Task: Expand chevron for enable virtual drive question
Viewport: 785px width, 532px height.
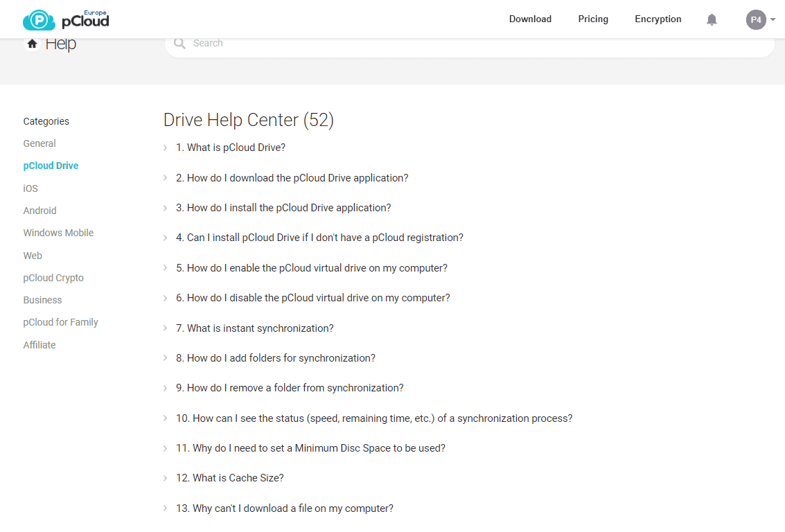Action: point(165,268)
